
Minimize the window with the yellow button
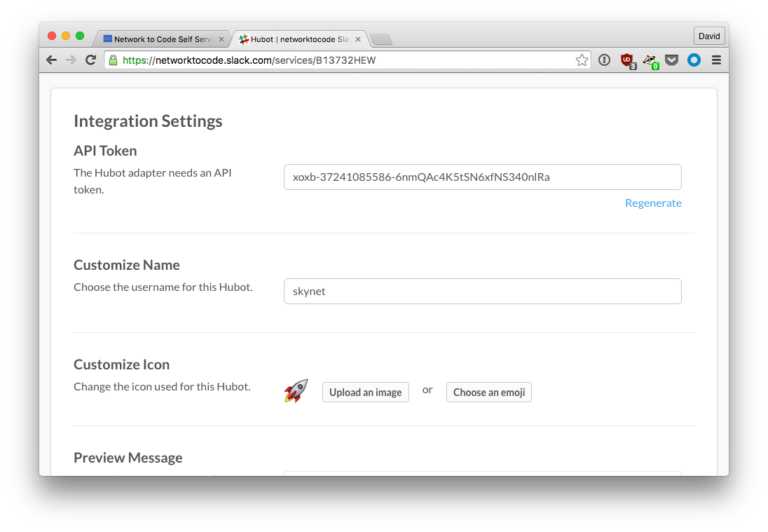click(66, 36)
